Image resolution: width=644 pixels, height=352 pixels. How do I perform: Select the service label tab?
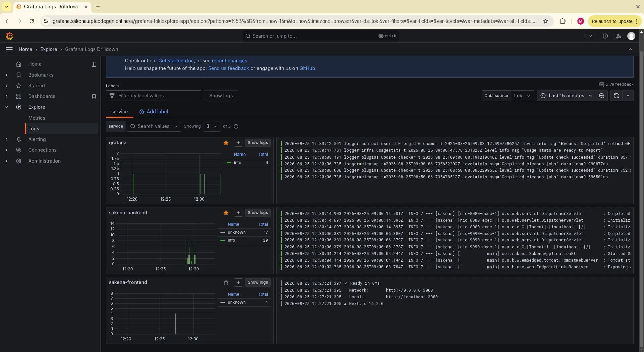[120, 112]
